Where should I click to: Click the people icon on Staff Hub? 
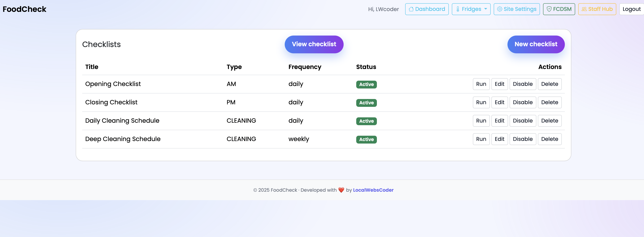coord(584,9)
